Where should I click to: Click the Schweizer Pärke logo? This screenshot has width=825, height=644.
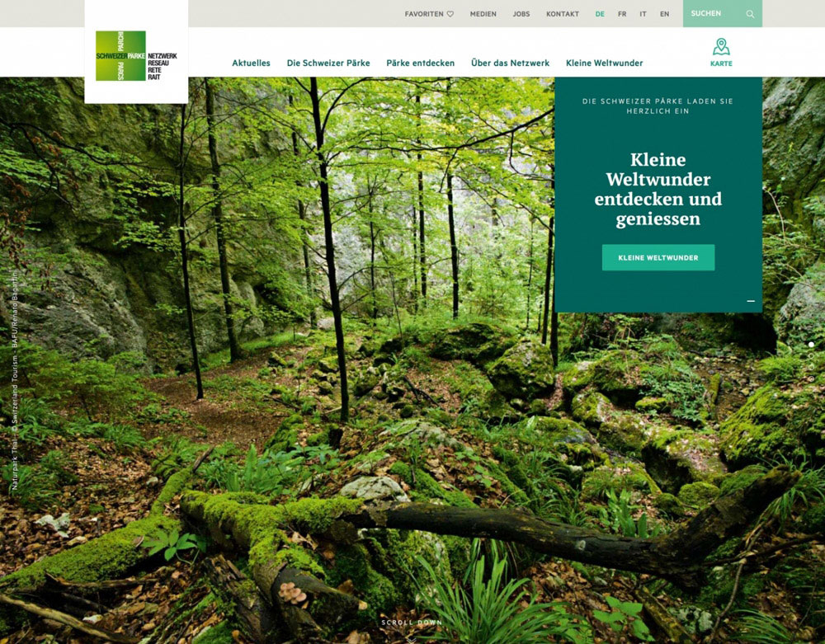(x=122, y=54)
